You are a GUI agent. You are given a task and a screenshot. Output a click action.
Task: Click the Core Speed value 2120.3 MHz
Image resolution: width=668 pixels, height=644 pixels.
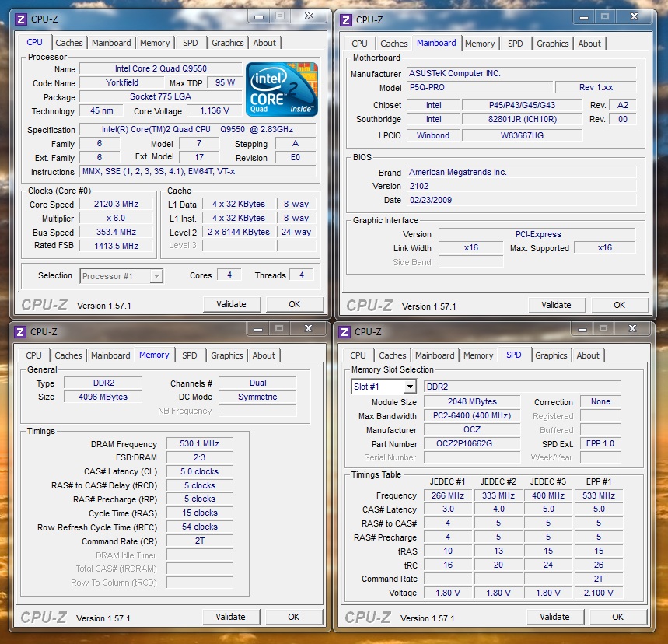(116, 204)
